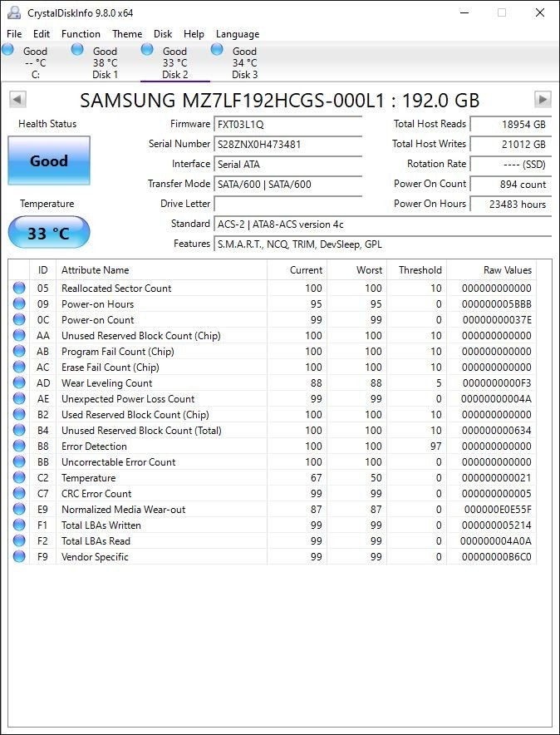The height and width of the screenshot is (735, 560).
Task: Click status orb for Uncorrectable Error Count
Action: pyautogui.click(x=19, y=461)
